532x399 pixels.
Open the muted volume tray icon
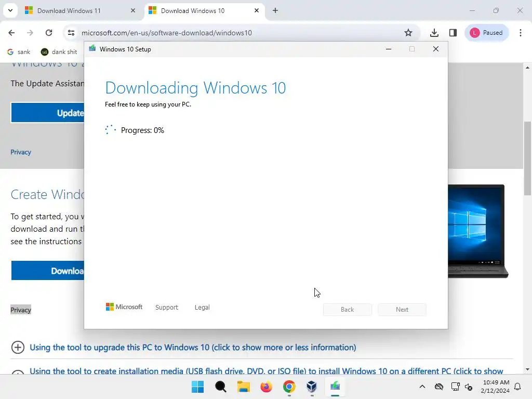(469, 387)
